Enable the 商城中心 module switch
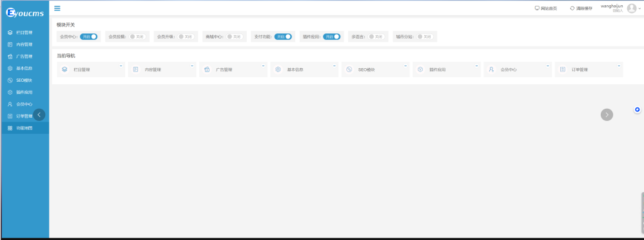The height and width of the screenshot is (240, 644). [x=235, y=37]
